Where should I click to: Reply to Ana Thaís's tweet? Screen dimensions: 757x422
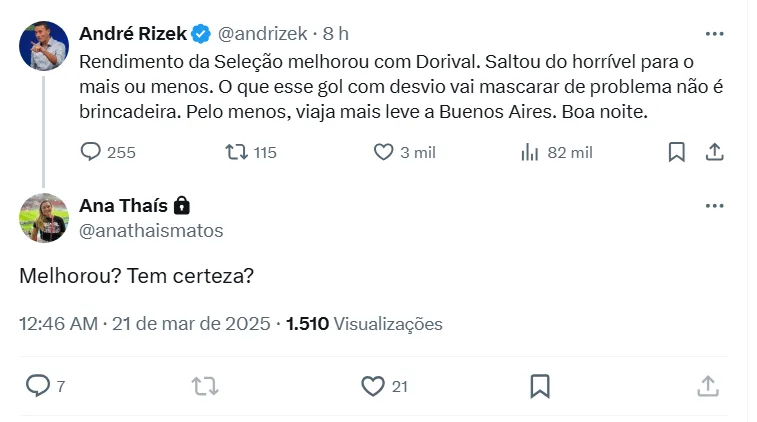(x=37, y=386)
